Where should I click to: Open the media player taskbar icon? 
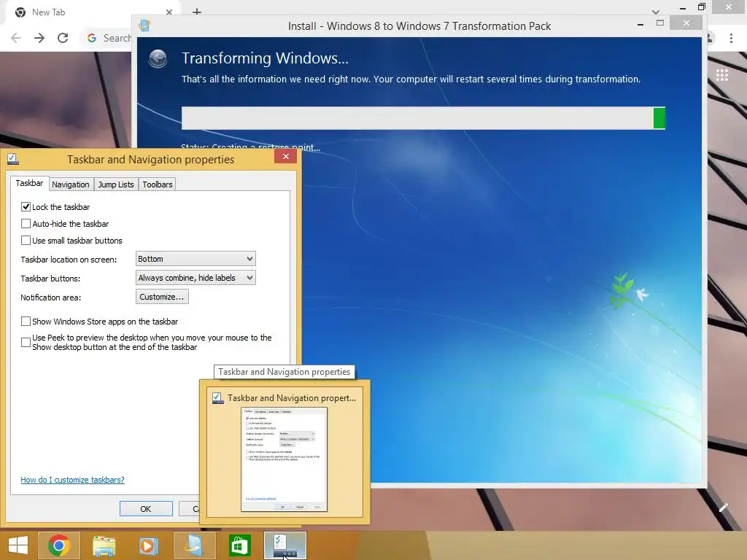click(x=148, y=545)
